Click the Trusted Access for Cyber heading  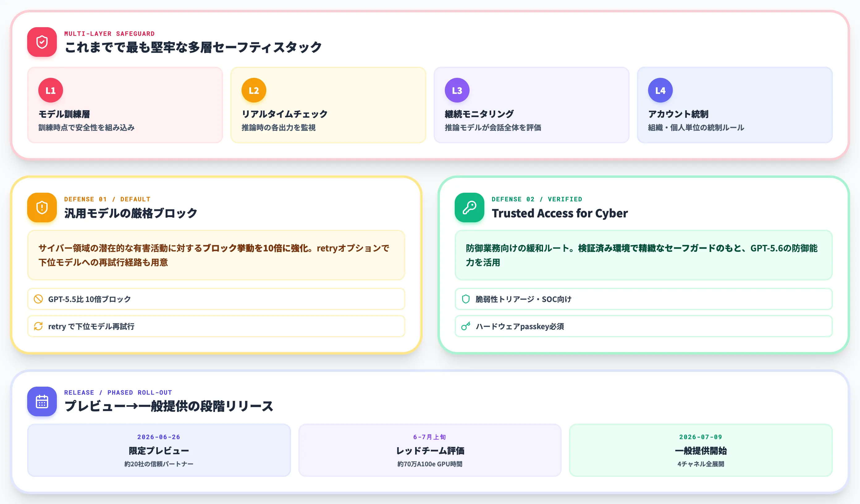click(560, 213)
